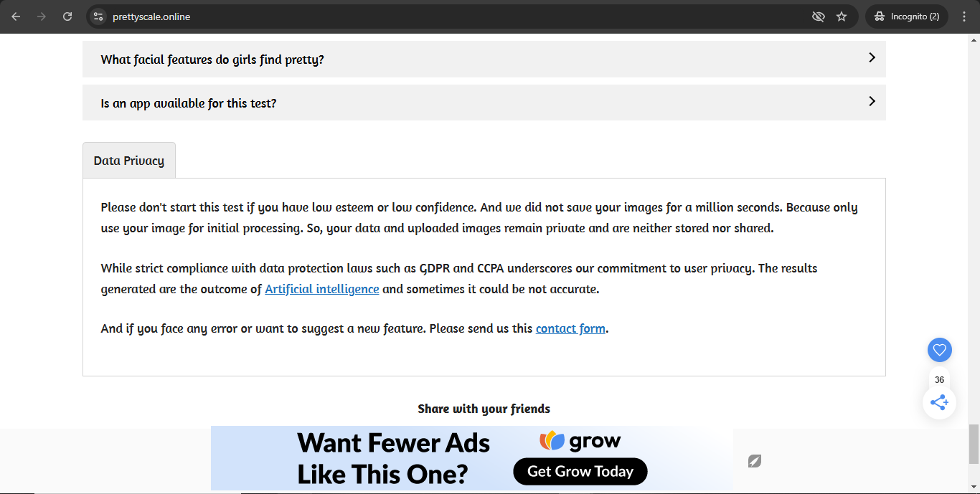This screenshot has height=494, width=980.
Task: Reload the prettyscale.online page
Action: click(x=67, y=16)
